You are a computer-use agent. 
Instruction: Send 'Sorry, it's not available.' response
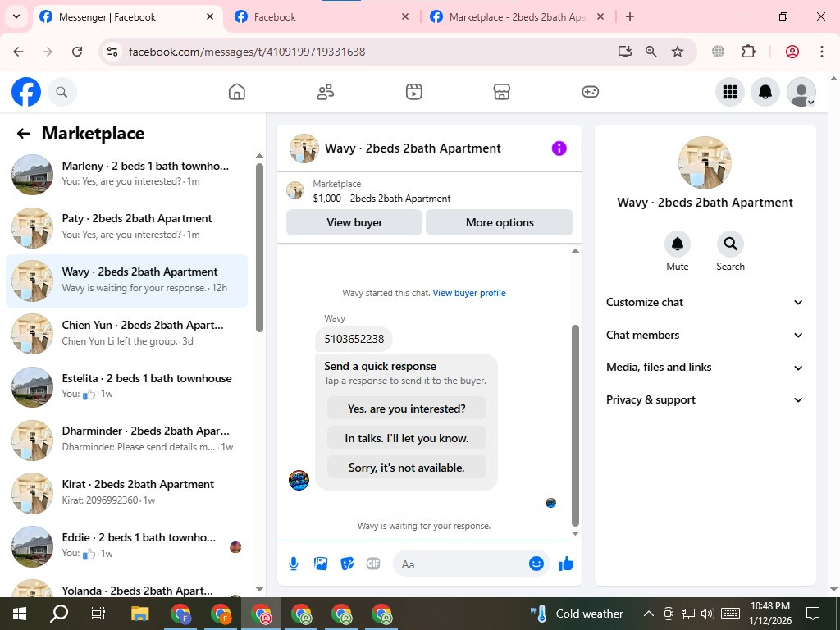pos(407,468)
